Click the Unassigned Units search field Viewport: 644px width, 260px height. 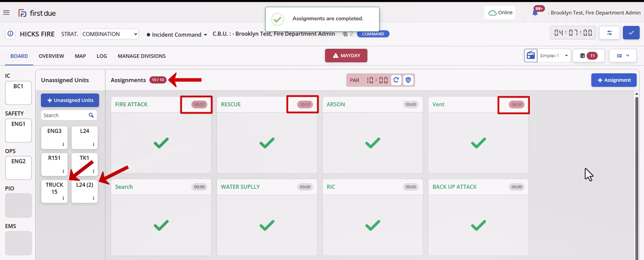click(69, 115)
